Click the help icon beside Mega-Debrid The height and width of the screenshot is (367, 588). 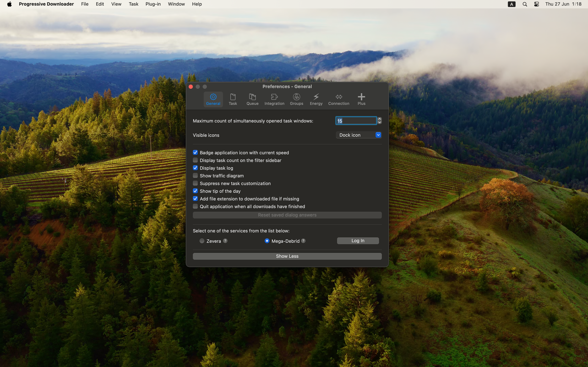click(303, 241)
